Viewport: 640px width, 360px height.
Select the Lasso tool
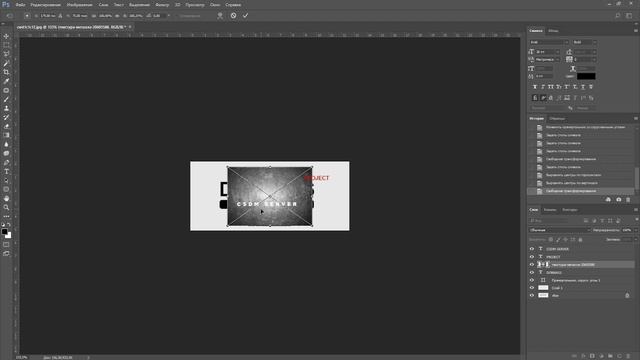pyautogui.click(x=6, y=54)
